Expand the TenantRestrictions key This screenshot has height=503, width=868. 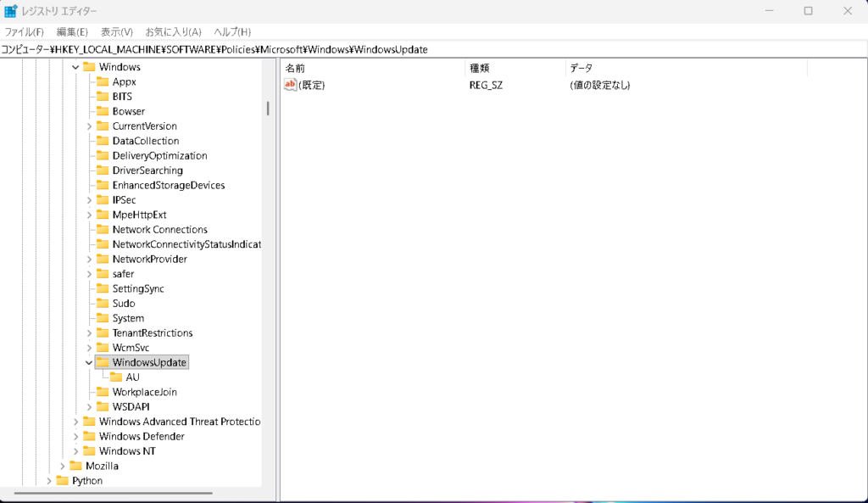89,333
